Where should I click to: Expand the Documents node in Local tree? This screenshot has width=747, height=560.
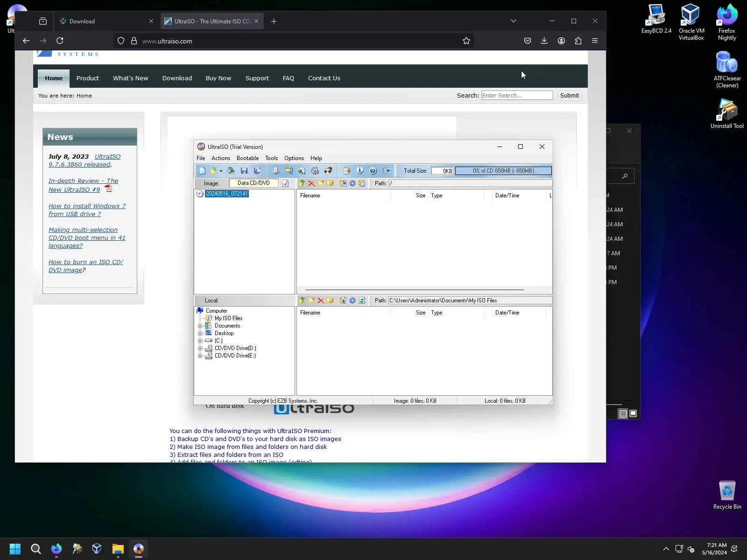click(x=200, y=326)
